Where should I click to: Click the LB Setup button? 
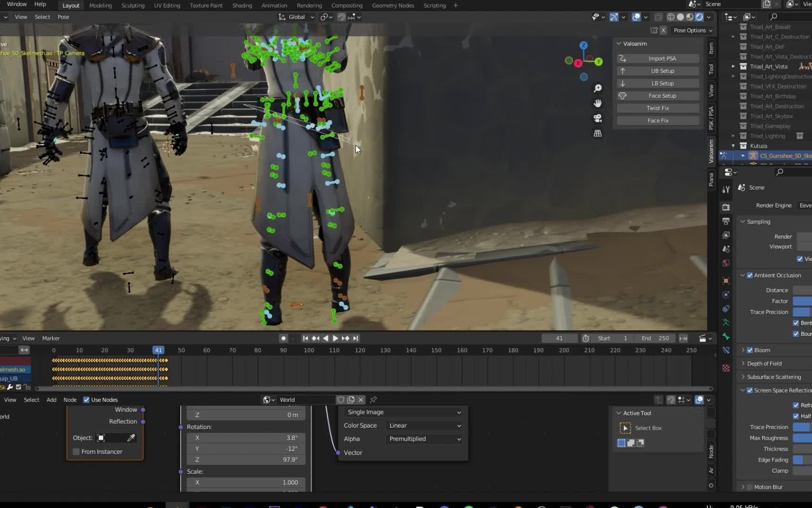pos(658,83)
